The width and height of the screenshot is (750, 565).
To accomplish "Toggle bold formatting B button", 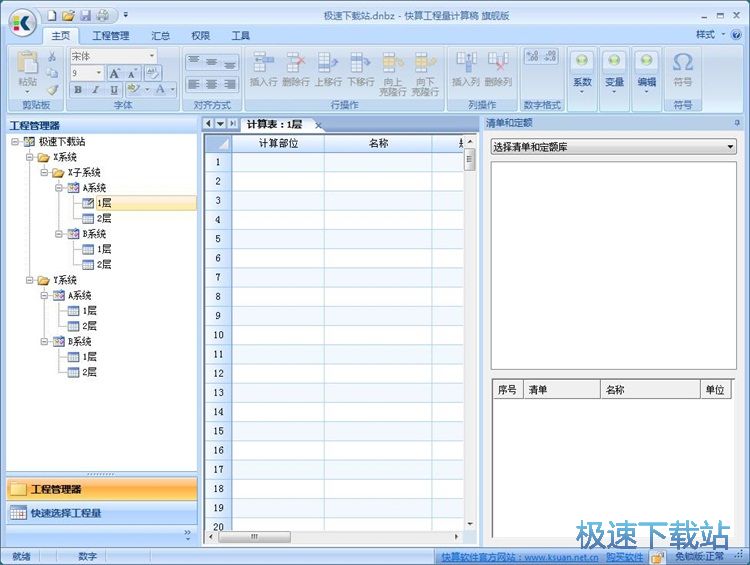I will click(x=78, y=89).
